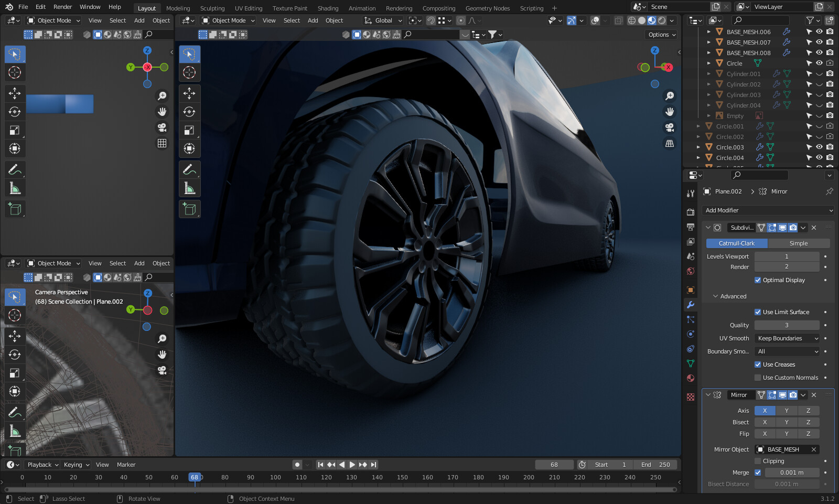
Task: Select the Scale tool in main viewport
Action: click(x=189, y=130)
